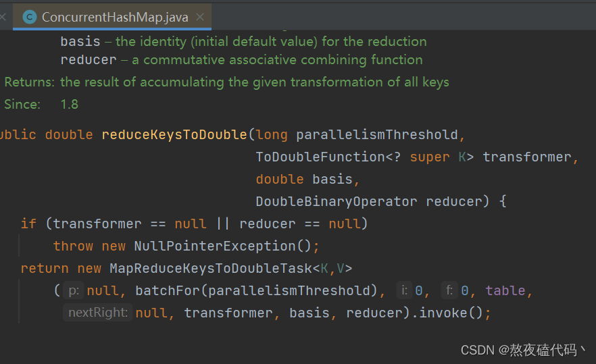Click the 'table' field reference
The height and width of the screenshot is (364, 596).
tap(505, 290)
